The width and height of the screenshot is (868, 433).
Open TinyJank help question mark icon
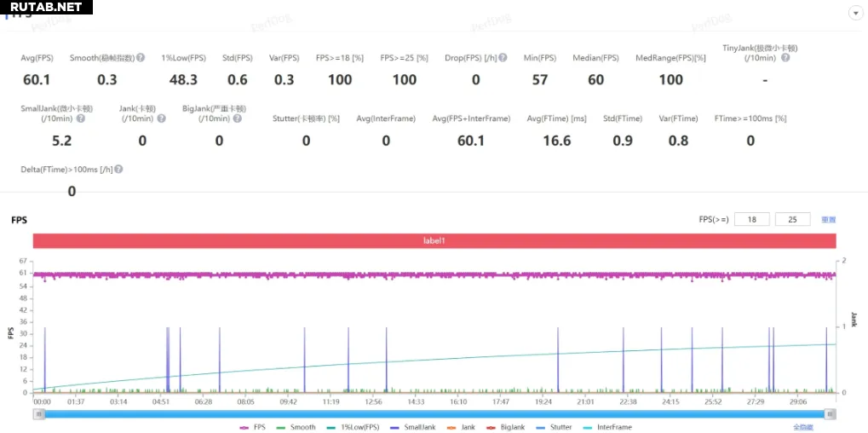(785, 58)
